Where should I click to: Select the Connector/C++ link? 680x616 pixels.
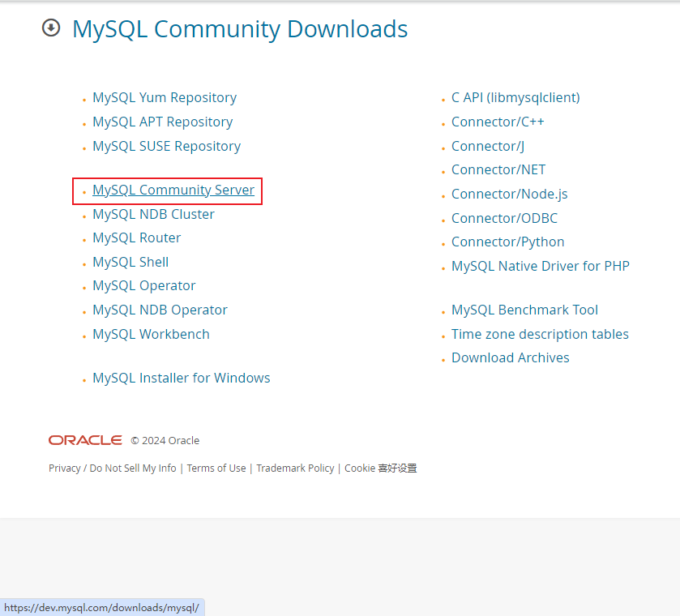[x=498, y=122]
